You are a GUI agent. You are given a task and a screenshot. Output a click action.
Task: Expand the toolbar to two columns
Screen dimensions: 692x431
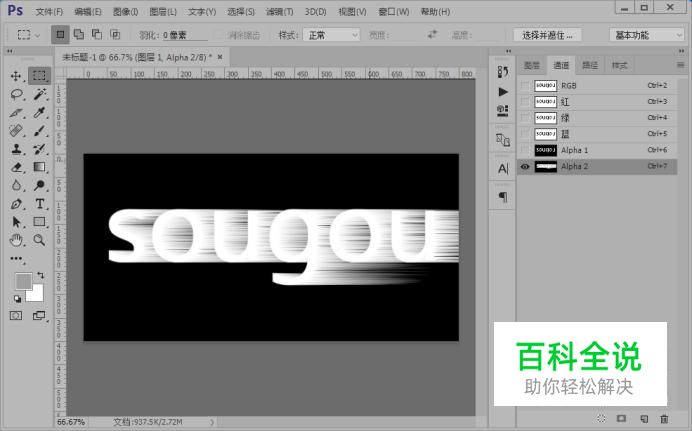pos(9,52)
